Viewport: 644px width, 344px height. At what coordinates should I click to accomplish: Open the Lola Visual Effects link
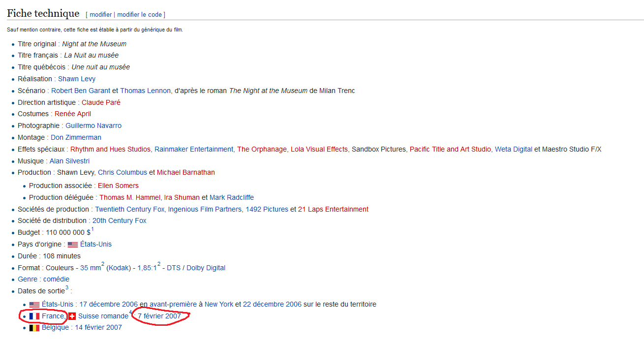click(319, 149)
